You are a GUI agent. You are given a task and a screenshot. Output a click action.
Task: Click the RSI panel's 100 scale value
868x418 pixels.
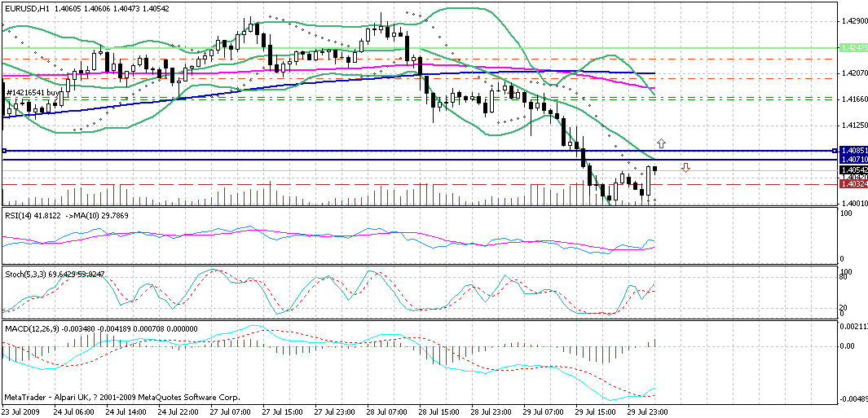point(846,213)
